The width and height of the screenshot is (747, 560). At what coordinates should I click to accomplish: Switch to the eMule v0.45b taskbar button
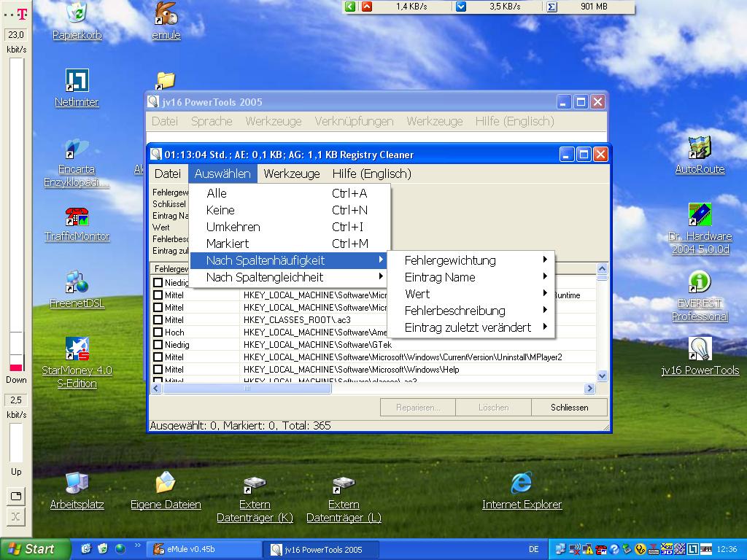click(x=204, y=549)
